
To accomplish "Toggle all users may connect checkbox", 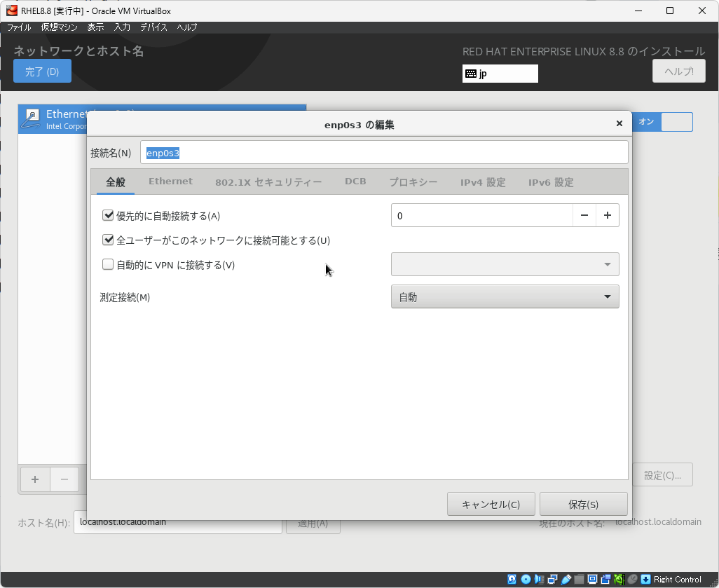I will [108, 240].
